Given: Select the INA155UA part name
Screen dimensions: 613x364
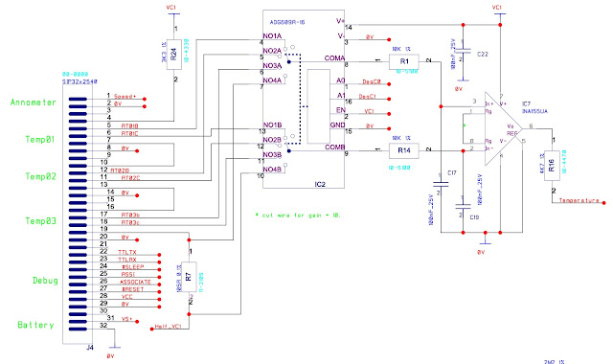Looking at the screenshot, I should point(534,111).
